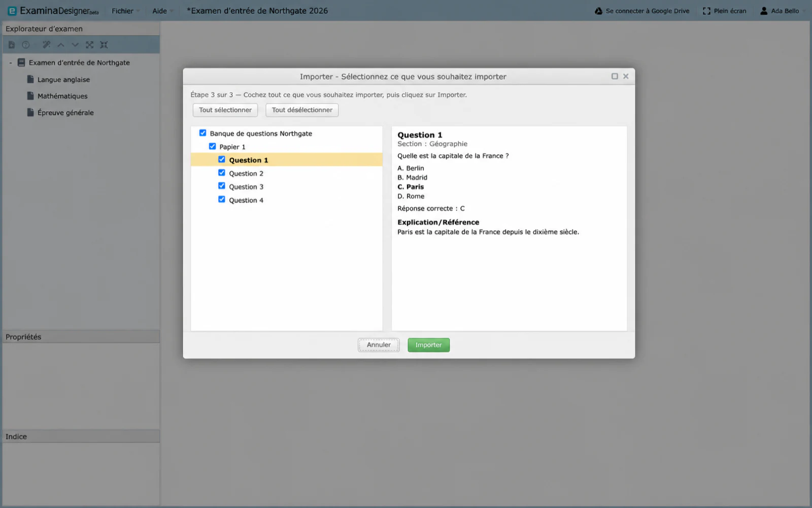Collapse all tree nodes with the inward arrows icon

[x=104, y=45]
